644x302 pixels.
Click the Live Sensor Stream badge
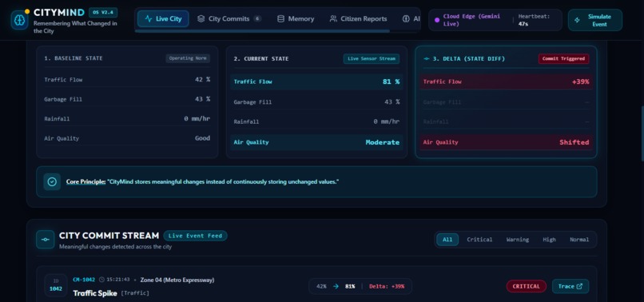(372, 59)
